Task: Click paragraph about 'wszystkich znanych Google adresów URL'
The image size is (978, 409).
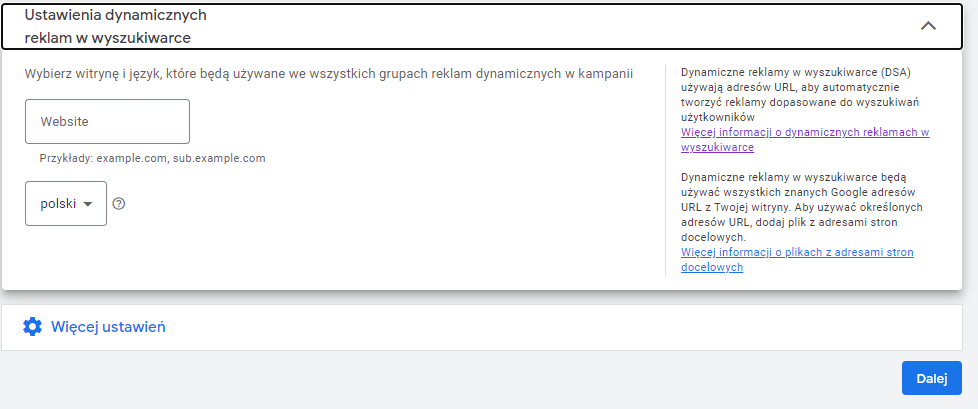Action: click(802, 207)
